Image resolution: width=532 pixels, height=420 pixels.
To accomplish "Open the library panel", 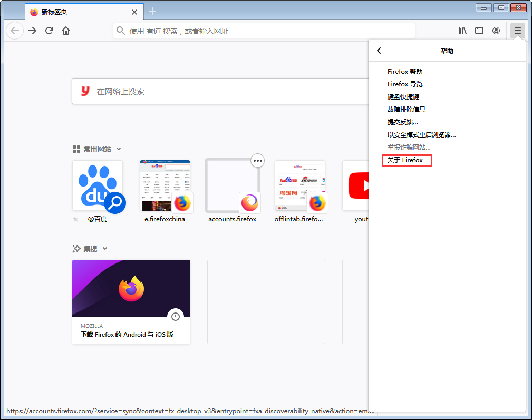I will tap(462, 31).
